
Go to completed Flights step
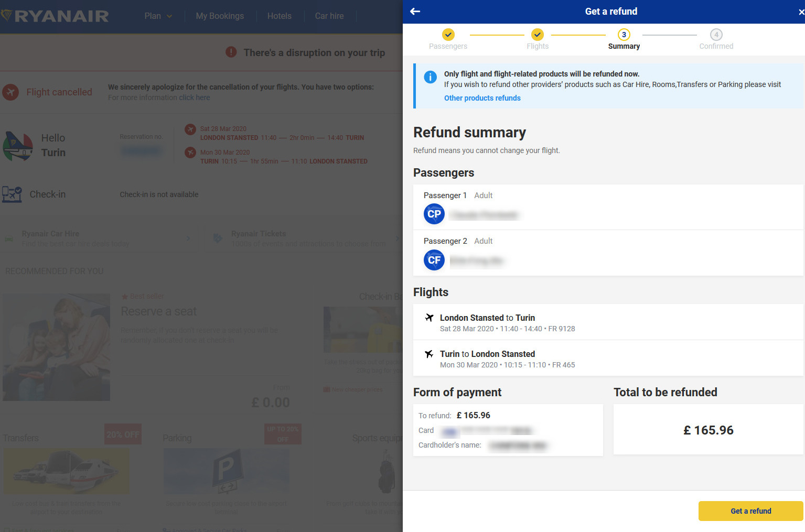point(537,35)
